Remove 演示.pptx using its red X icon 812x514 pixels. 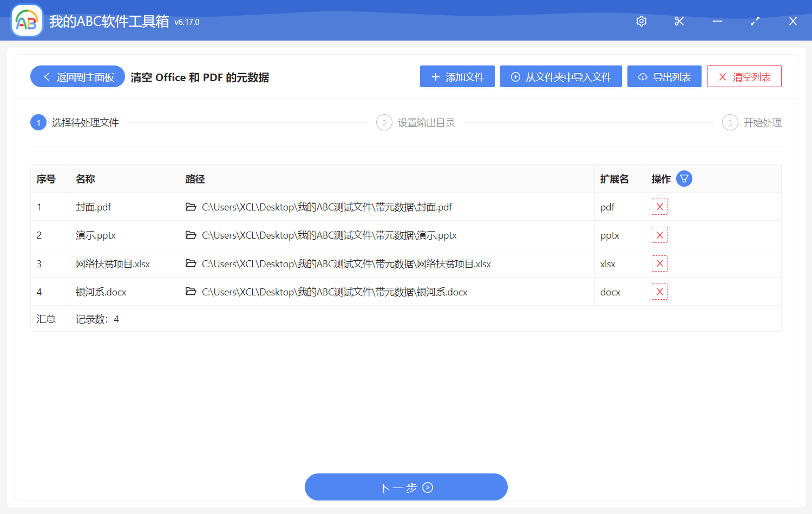(659, 235)
